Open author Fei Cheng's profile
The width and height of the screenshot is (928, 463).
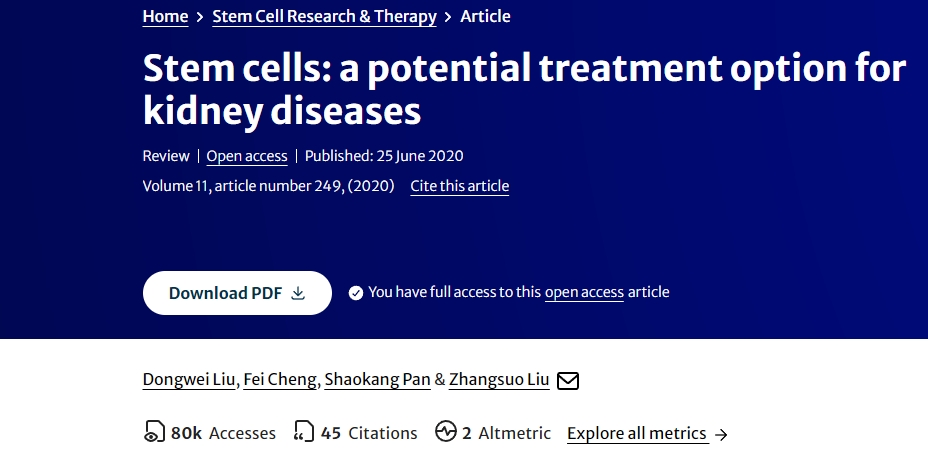pos(280,379)
